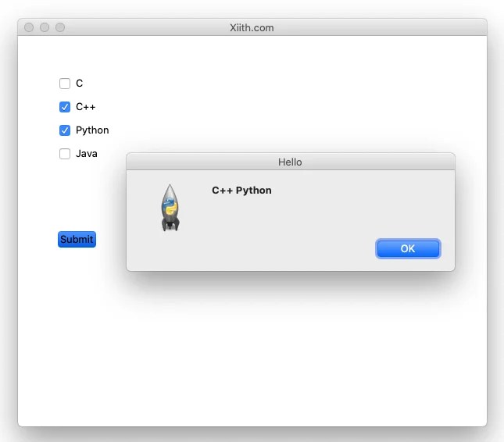Viewport: 504px width, 442px height.
Task: Uncheck the C++ checkbox
Action: pos(65,107)
